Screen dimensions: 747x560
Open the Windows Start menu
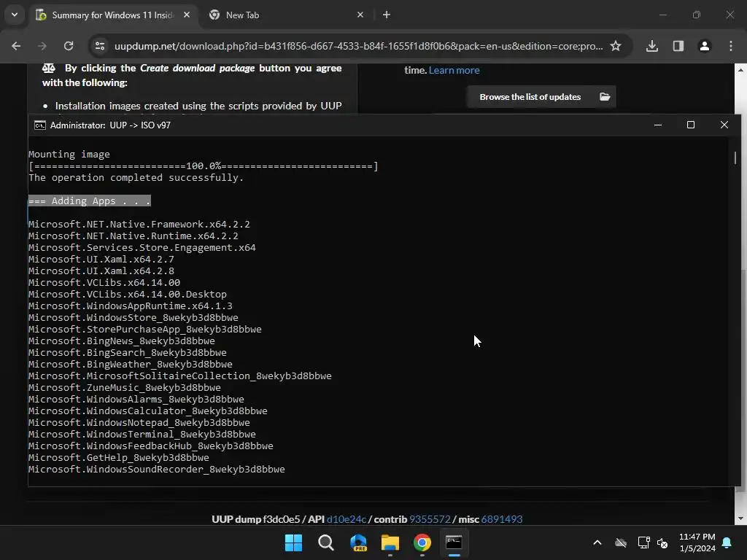click(x=293, y=542)
